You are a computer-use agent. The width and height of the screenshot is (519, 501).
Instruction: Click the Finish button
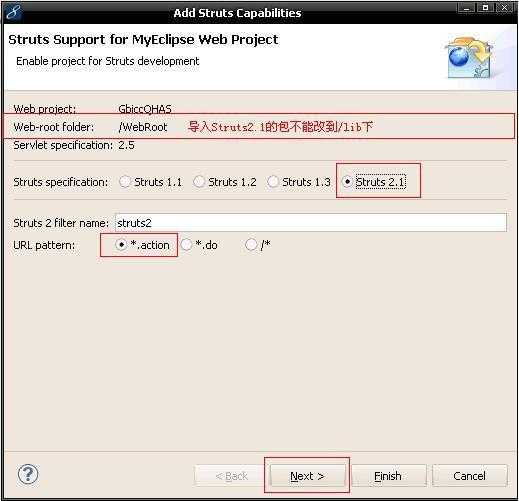click(388, 476)
